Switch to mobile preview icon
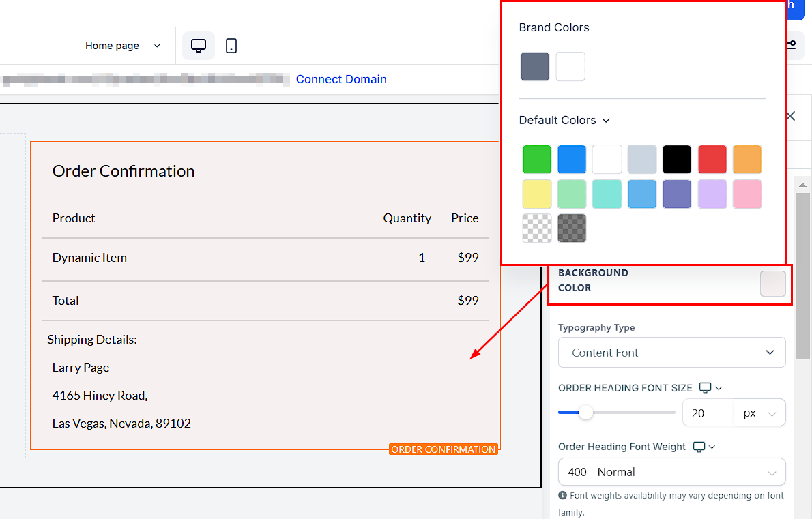The image size is (812, 519). [x=231, y=46]
